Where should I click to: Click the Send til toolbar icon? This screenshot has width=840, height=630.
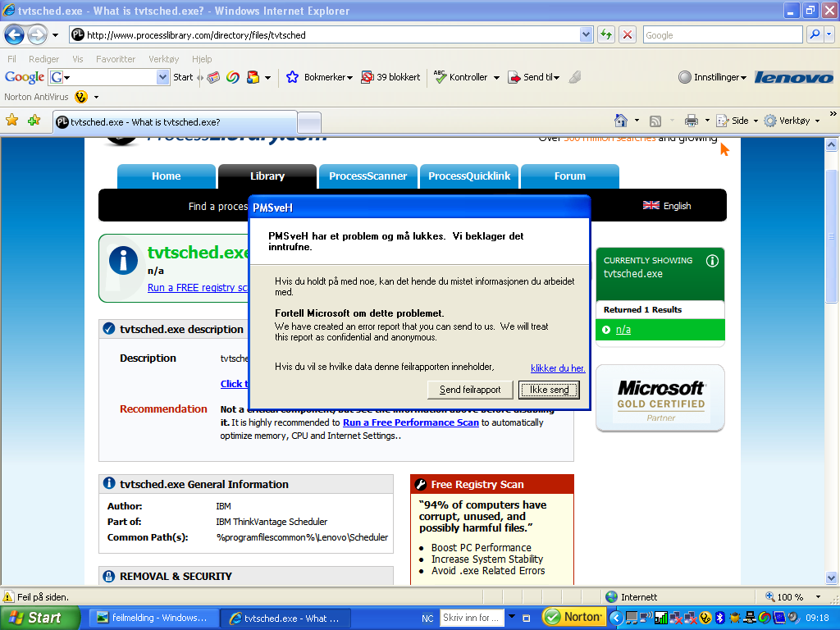coord(514,77)
